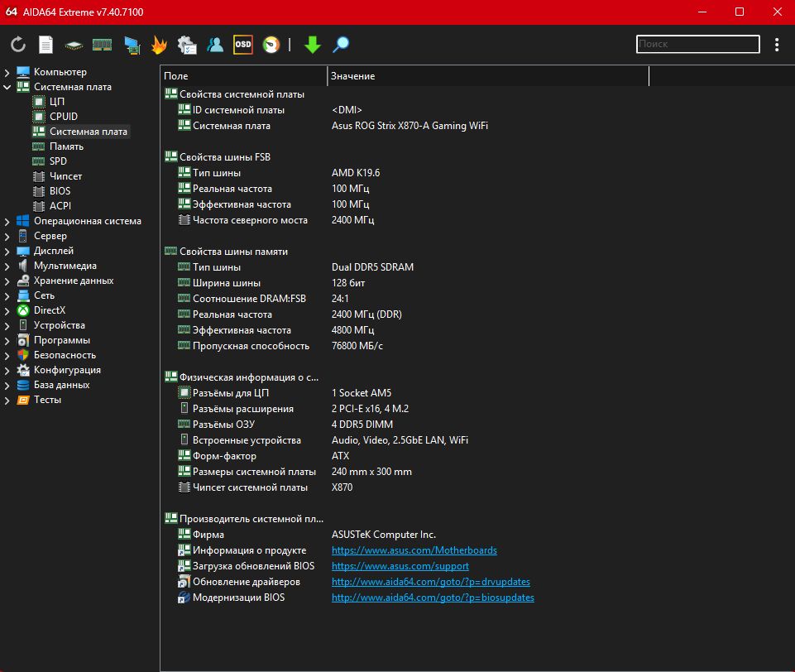Expand the Программы tree node
795x672 pixels.
pos(7,341)
